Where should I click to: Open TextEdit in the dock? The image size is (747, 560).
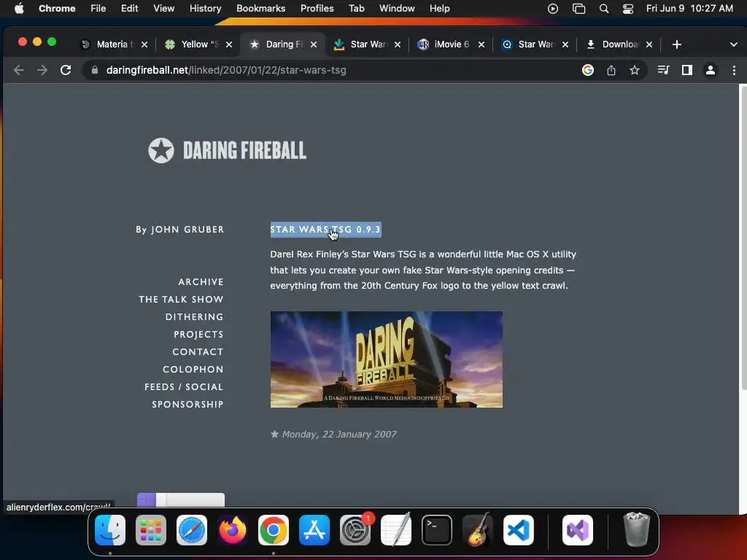click(396, 530)
